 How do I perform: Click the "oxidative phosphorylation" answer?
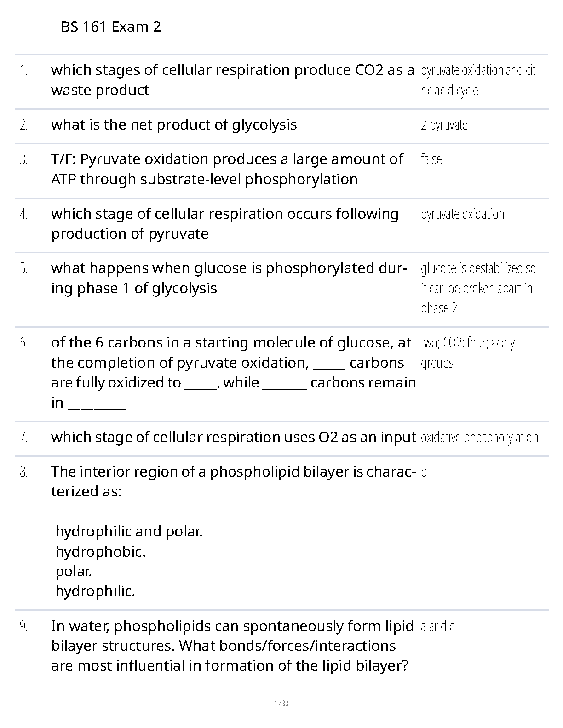479,438
